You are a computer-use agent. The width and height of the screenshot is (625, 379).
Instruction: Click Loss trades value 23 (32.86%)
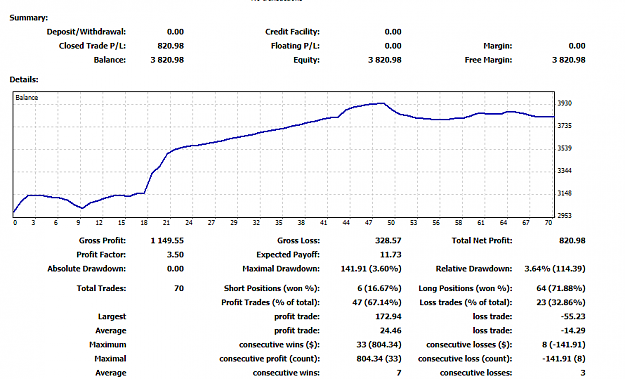click(561, 302)
